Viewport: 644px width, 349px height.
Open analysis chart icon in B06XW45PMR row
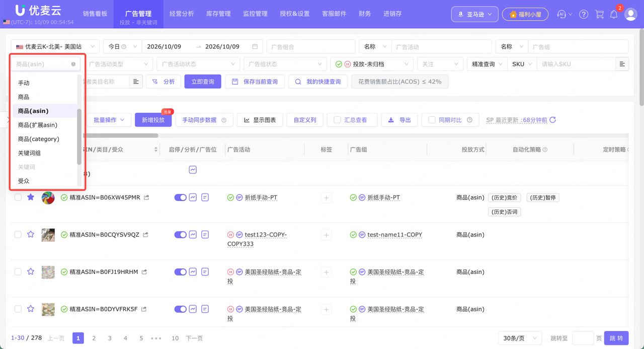[x=193, y=197]
